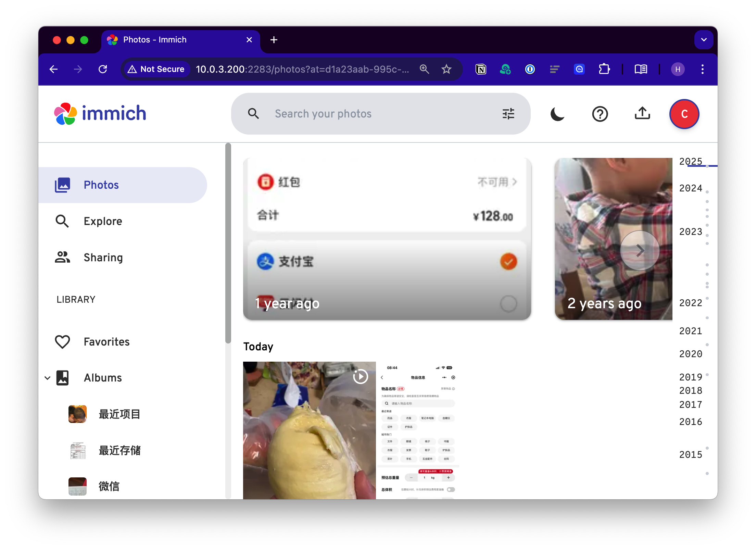Click the upload icon in header

click(x=642, y=113)
